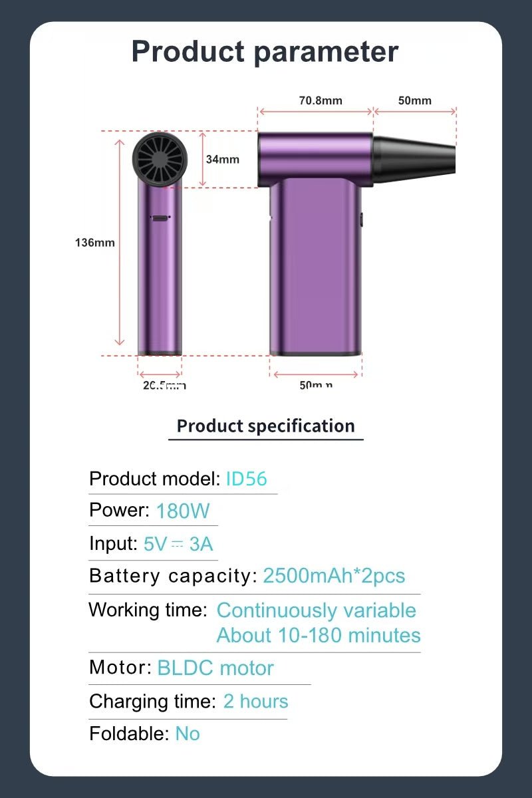The image size is (532, 798).
Task: Click the 34mm dimension label
Action: [x=223, y=159]
